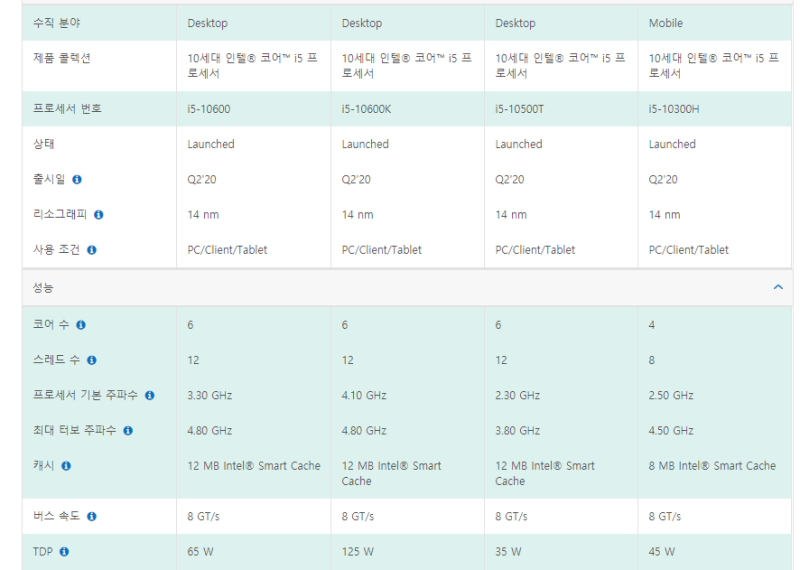
Task: Click 제품 콜렉션 text in i5-10300H column
Action: [x=714, y=66]
